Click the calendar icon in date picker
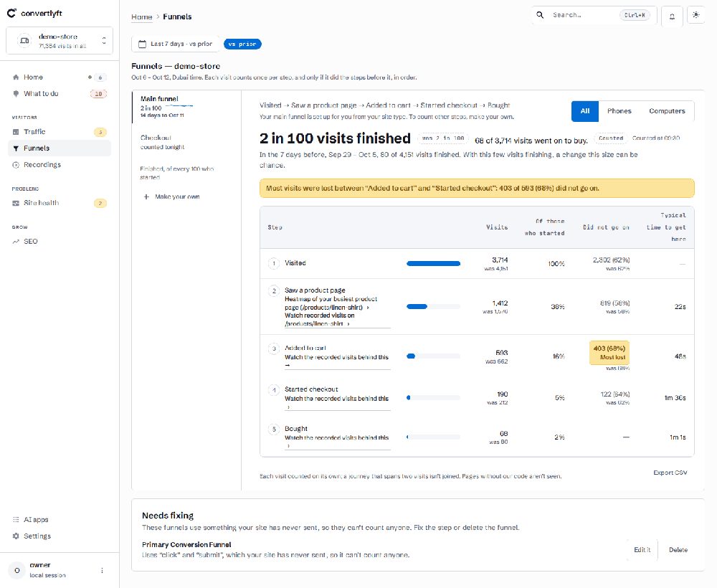The height and width of the screenshot is (588, 717). point(142,44)
